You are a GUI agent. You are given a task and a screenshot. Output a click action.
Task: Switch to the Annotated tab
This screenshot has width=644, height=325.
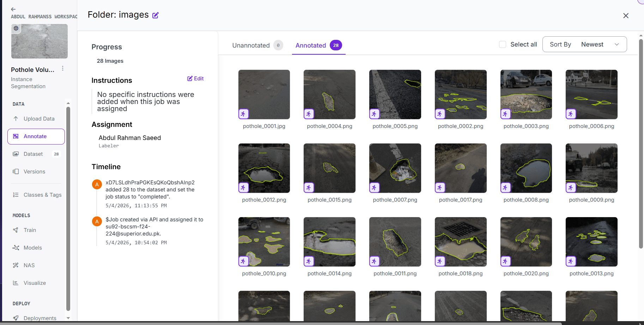(318, 45)
